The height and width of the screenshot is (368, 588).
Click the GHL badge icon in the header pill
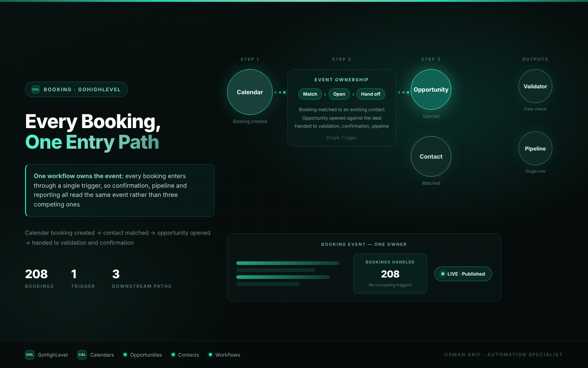pos(36,89)
